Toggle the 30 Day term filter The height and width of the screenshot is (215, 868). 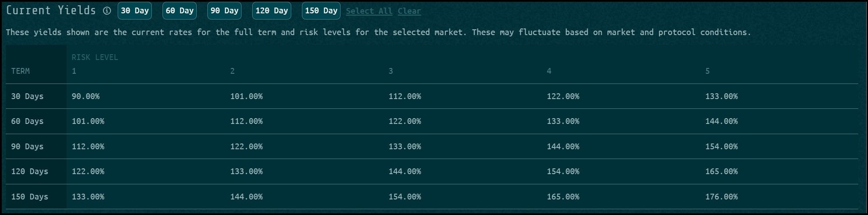(135, 11)
